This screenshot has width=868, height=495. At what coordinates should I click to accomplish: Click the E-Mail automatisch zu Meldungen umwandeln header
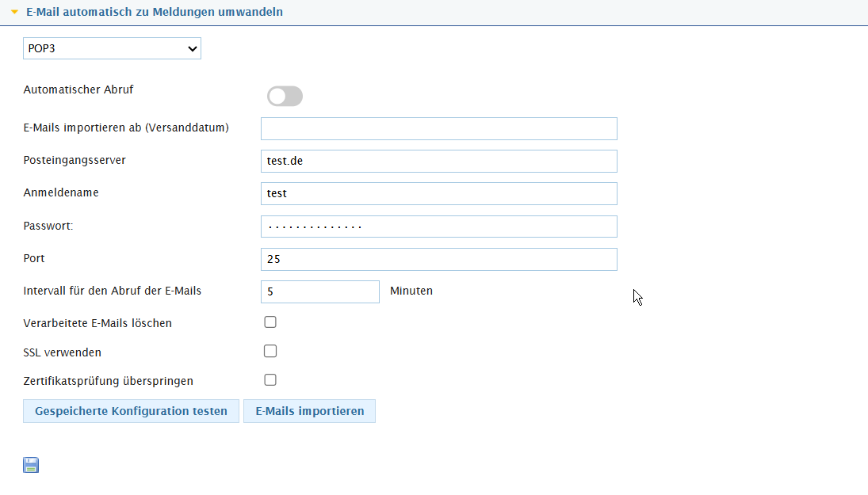click(155, 12)
